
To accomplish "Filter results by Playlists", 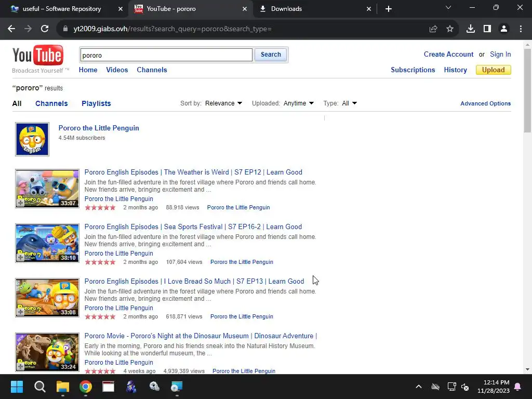I will [96, 103].
